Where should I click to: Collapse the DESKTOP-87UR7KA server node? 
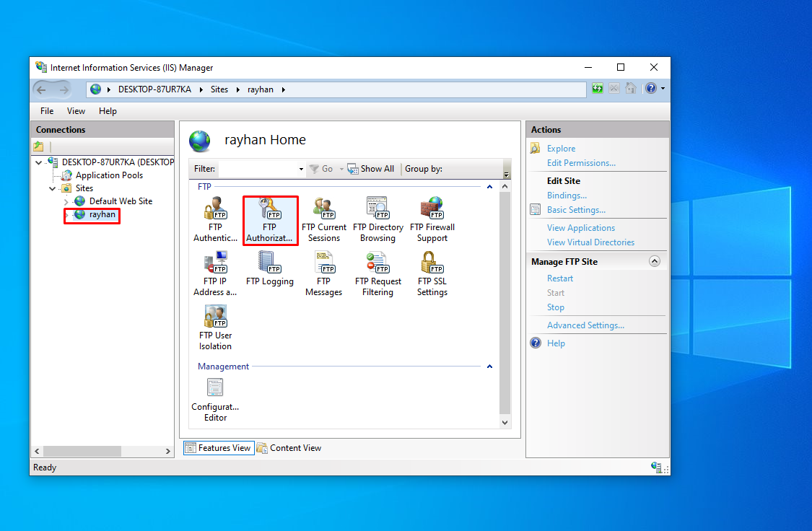click(39, 162)
